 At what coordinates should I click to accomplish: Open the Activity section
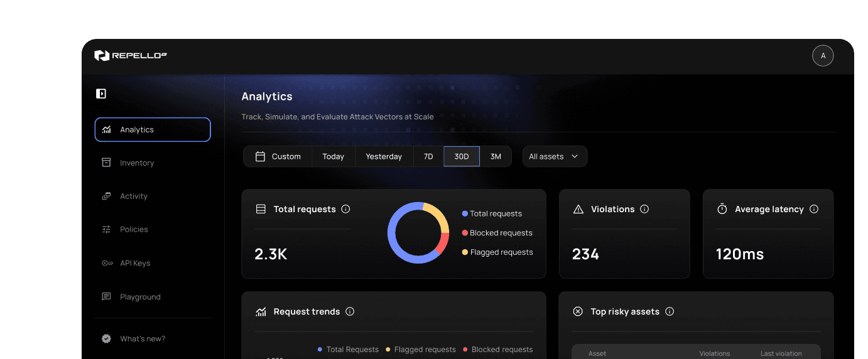click(153, 196)
